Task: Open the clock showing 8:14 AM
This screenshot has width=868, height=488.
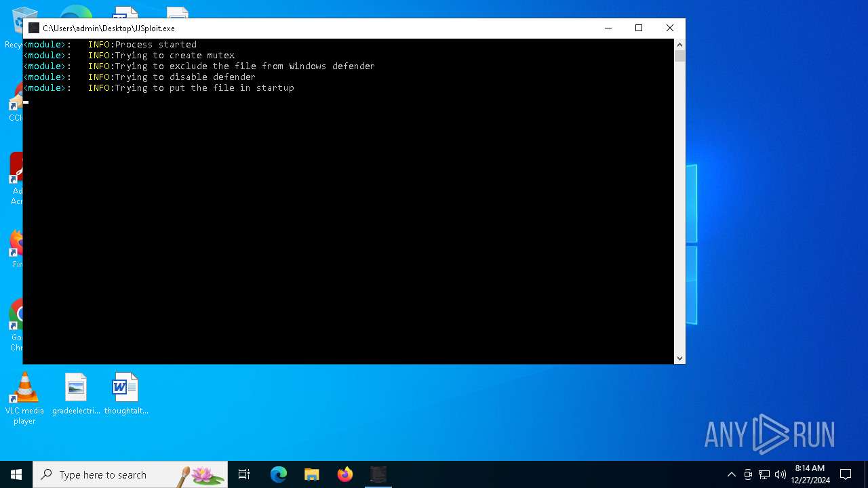Action: click(x=810, y=474)
